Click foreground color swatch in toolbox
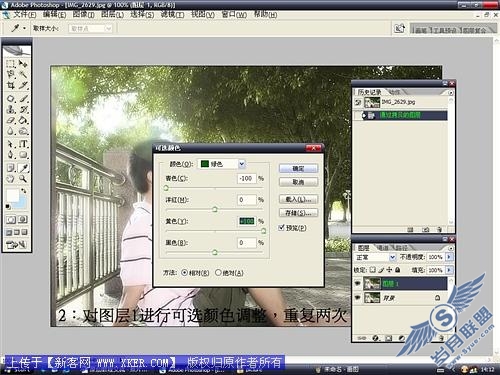The image size is (500, 375). (x=13, y=196)
